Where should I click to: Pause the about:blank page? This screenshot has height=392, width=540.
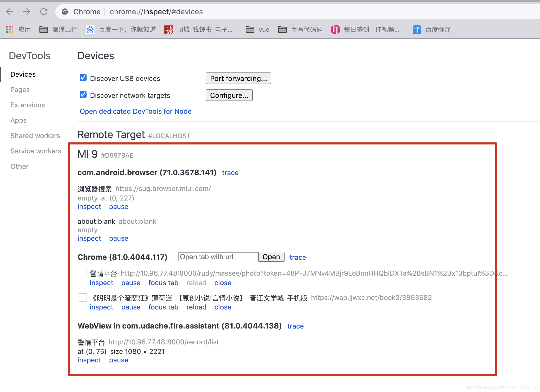(119, 238)
